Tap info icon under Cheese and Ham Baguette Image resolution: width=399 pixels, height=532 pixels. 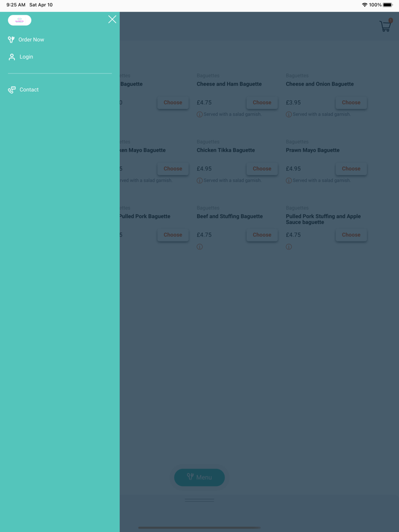[x=199, y=114]
